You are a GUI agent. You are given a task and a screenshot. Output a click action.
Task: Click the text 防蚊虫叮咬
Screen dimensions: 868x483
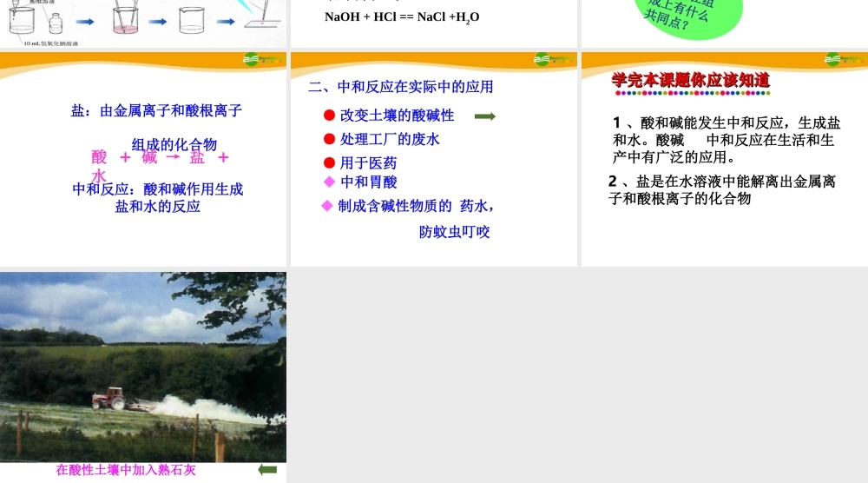(455, 232)
